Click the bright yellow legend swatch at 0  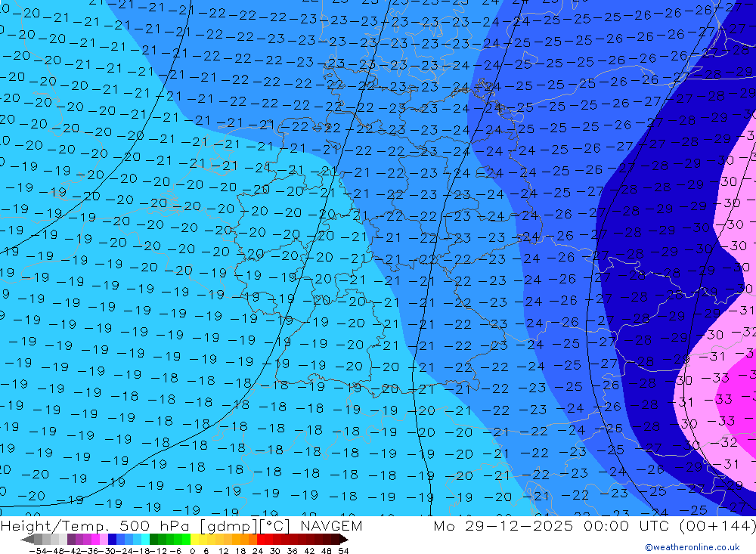[194, 539]
